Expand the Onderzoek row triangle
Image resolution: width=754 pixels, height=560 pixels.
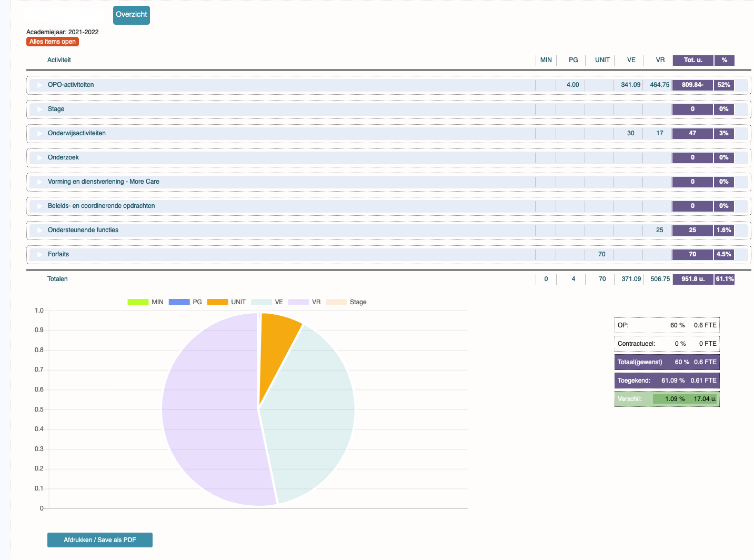[x=39, y=157]
